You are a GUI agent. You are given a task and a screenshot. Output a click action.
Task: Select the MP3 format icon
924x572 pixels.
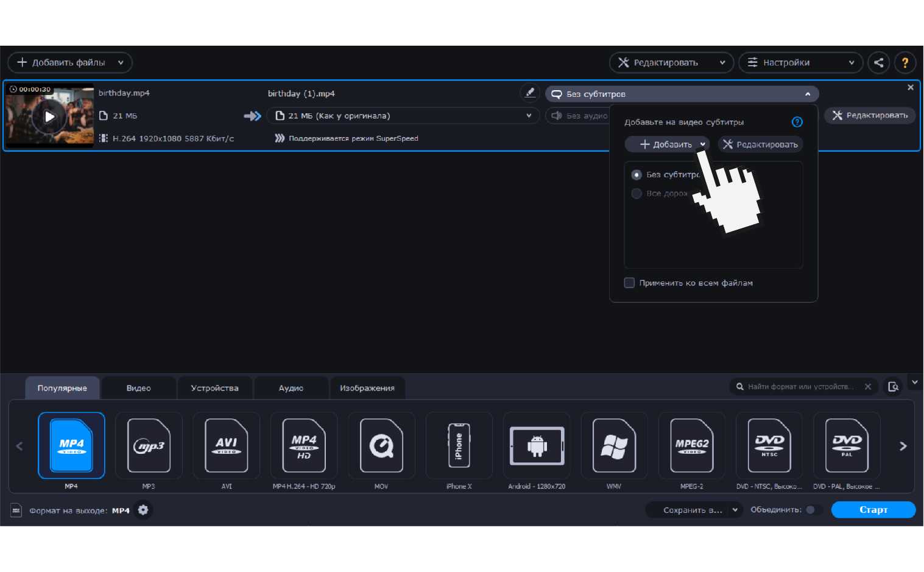click(149, 447)
